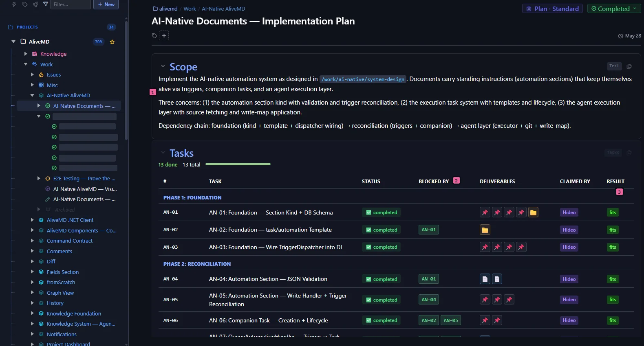
Task: Click the completed status checkbox of AN-04
Action: coord(368,279)
